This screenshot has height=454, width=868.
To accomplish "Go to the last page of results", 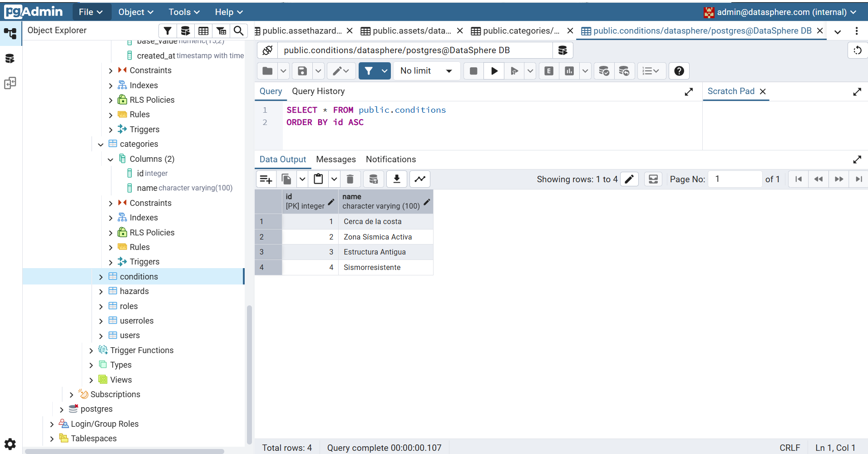I will tap(859, 179).
